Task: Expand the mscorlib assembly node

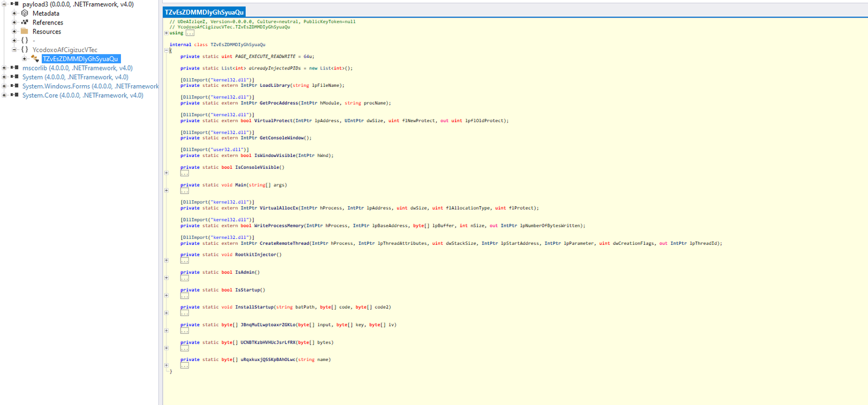Action: click(x=4, y=68)
